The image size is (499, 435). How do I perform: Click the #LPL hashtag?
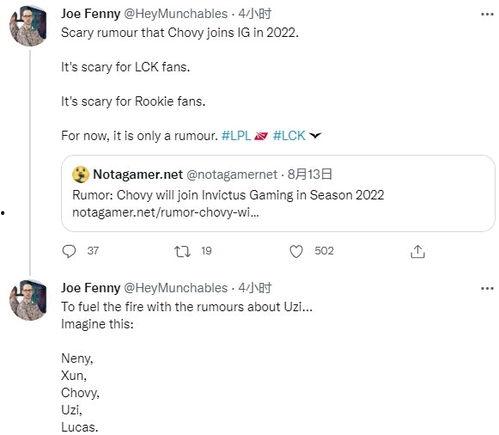click(236, 136)
